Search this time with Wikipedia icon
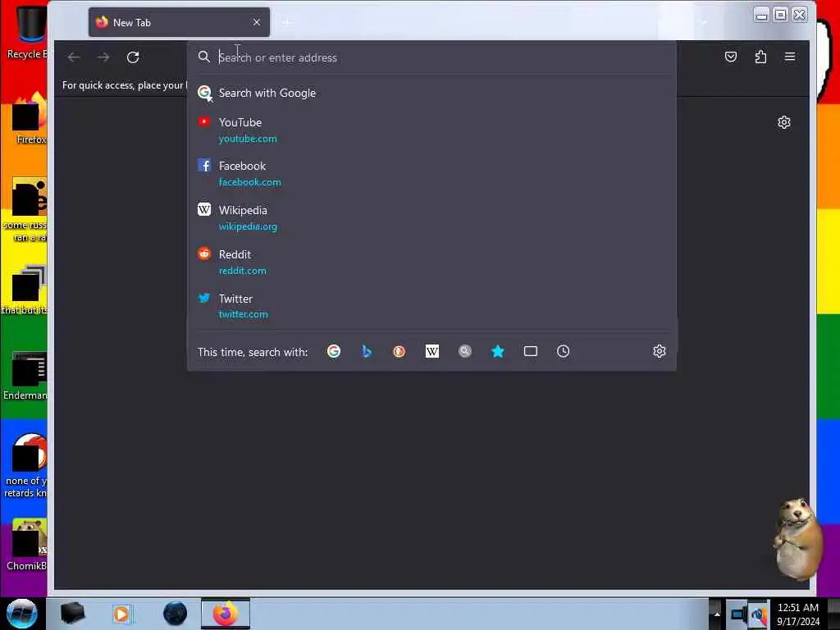The height and width of the screenshot is (630, 840). (x=431, y=351)
